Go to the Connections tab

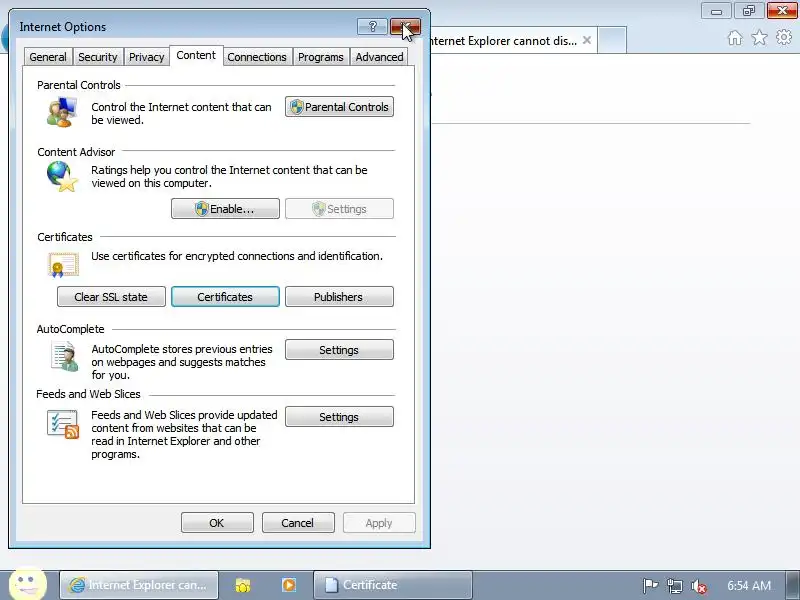point(257,57)
